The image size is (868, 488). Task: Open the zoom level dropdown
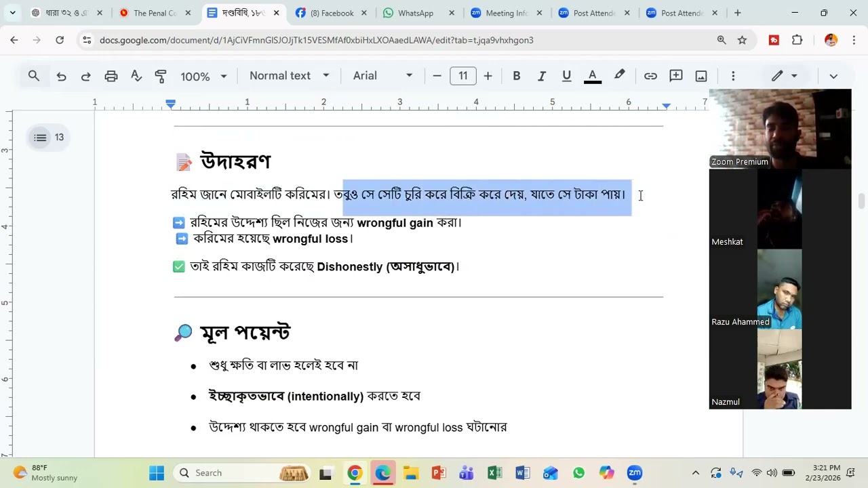(203, 76)
